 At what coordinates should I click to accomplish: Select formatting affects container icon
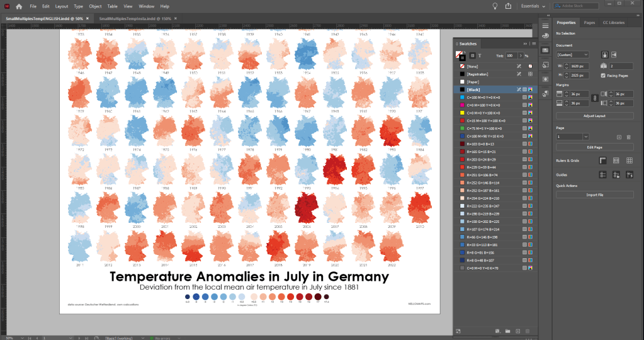click(x=472, y=55)
